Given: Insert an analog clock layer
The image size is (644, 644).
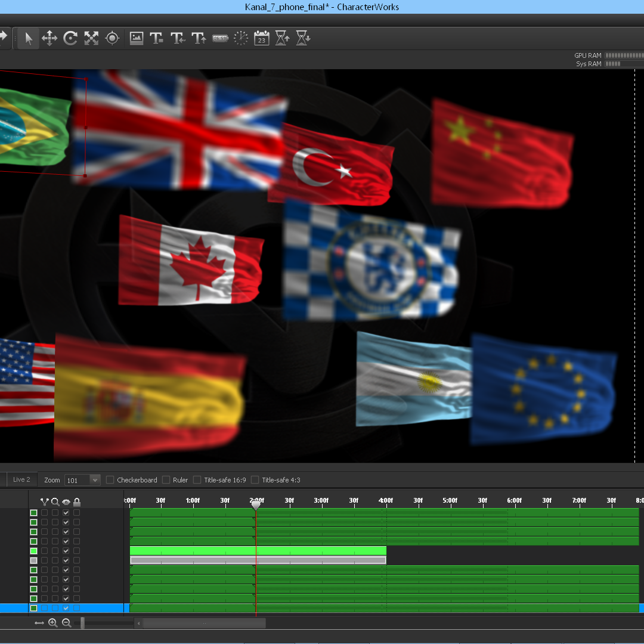Looking at the screenshot, I should (x=241, y=39).
